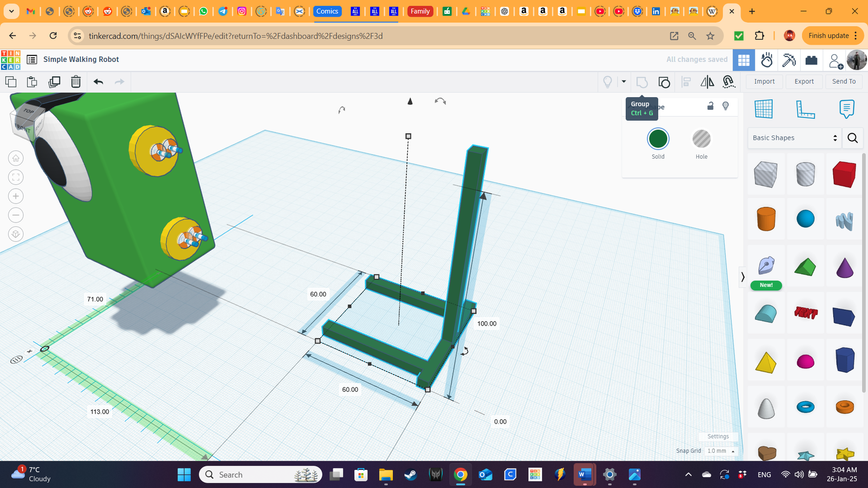This screenshot has width=868, height=488.
Task: Select the Ruler measurement tool
Action: [806, 109]
